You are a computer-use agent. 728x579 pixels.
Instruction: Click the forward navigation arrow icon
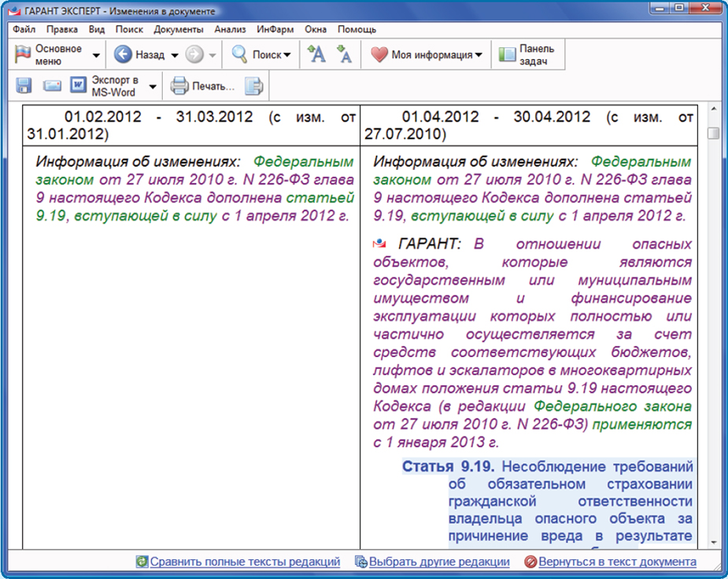coord(194,55)
